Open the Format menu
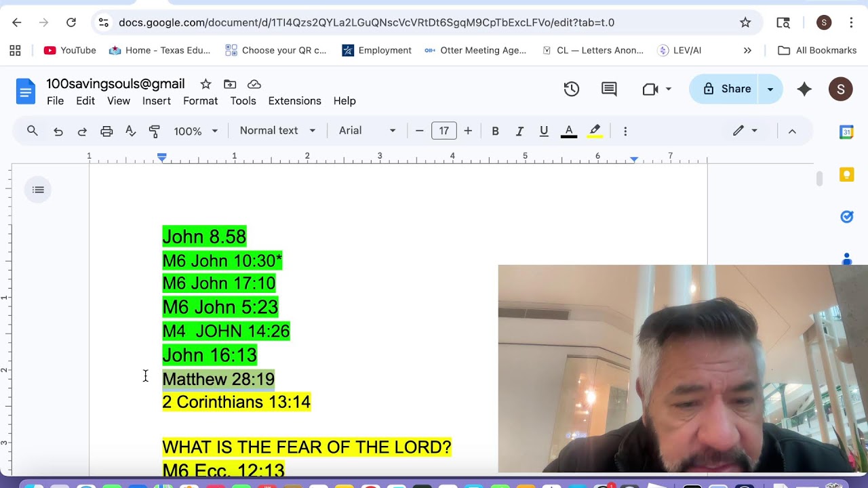Screen dimensions: 868x488 tap(200, 101)
